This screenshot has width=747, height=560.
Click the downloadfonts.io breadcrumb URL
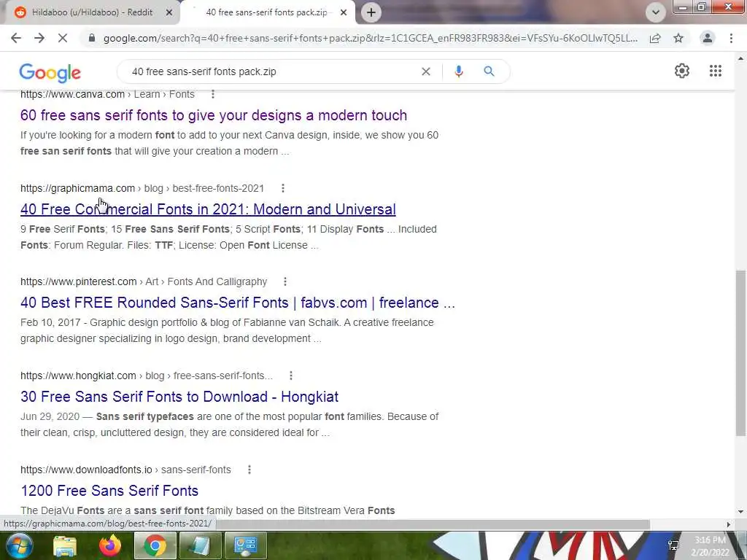tap(125, 470)
